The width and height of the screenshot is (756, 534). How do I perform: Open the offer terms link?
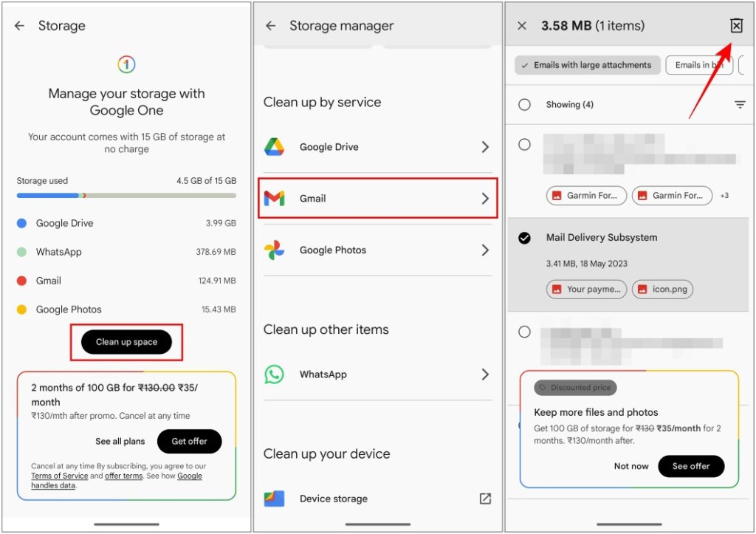pos(124,476)
